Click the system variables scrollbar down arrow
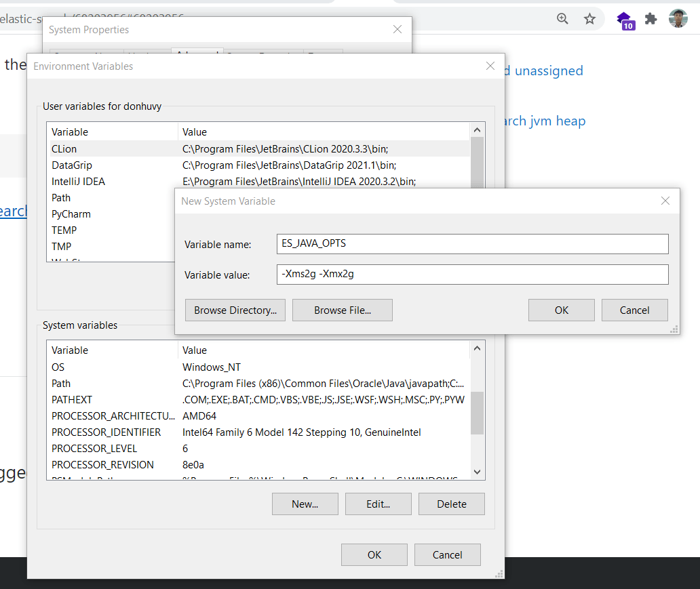This screenshot has width=700, height=589. pyautogui.click(x=477, y=472)
